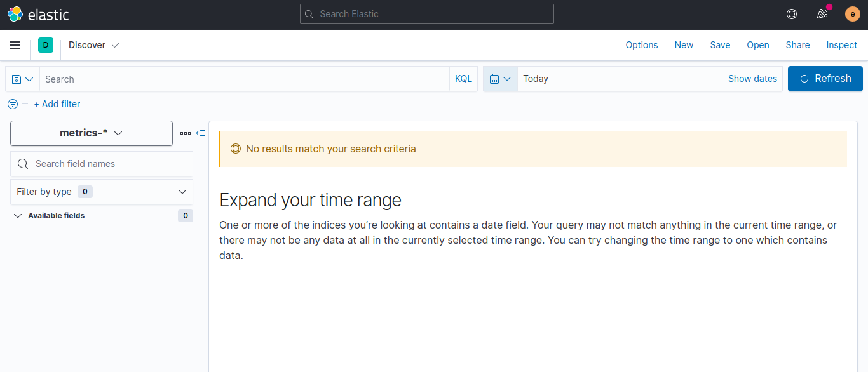Toggle Show dates in time picker
Viewport: 868px width, 372px height.
pyautogui.click(x=752, y=79)
